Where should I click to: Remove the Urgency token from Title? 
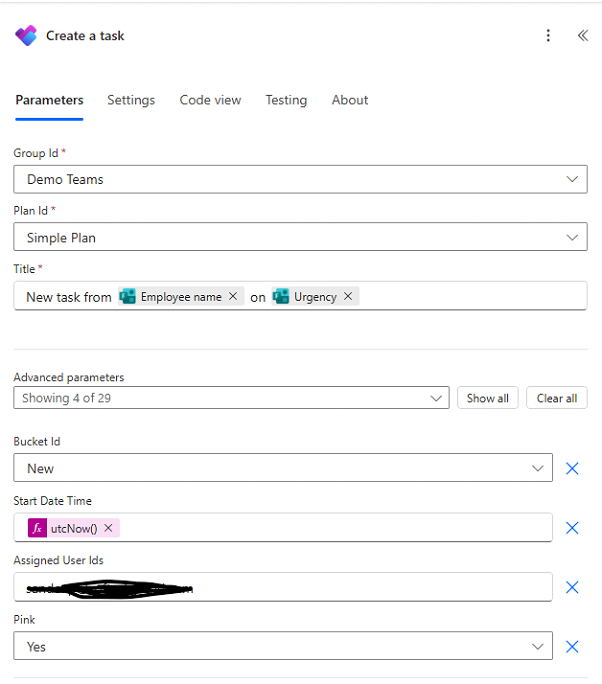(348, 297)
